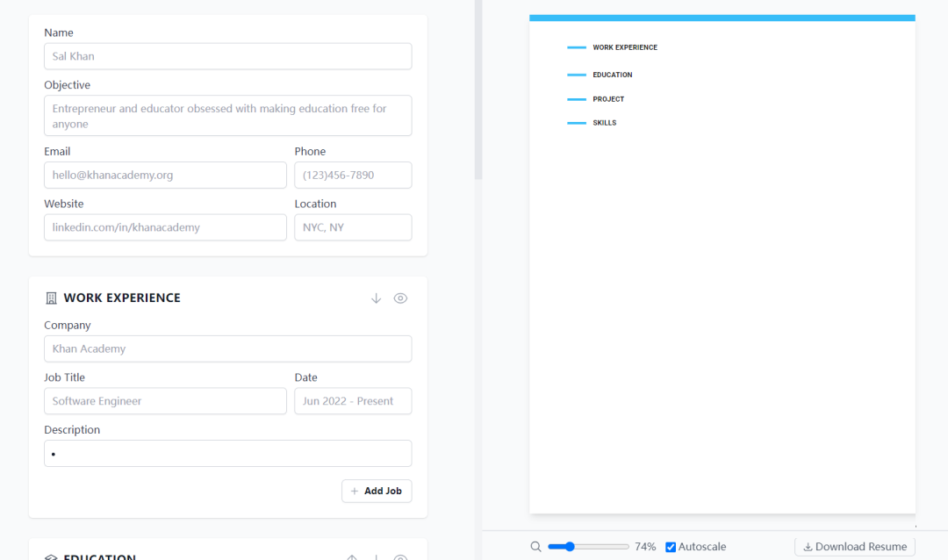Image resolution: width=948 pixels, height=560 pixels.
Task: Toggle the Autoscale checkbox
Action: click(x=671, y=547)
